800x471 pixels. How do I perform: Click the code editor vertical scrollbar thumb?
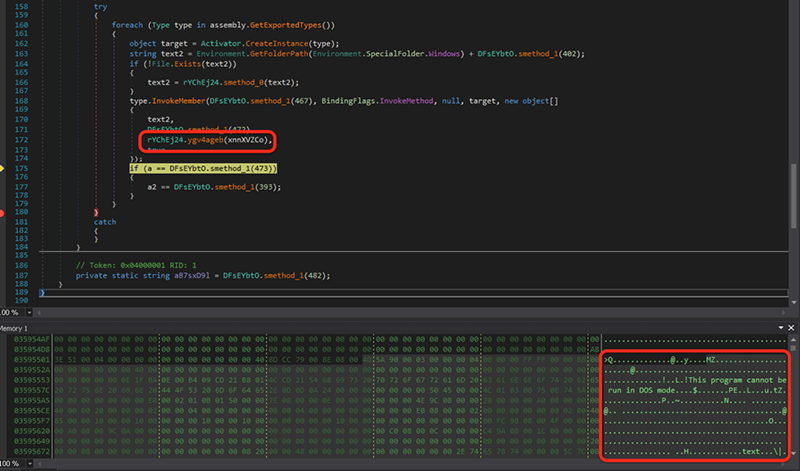pyautogui.click(x=793, y=196)
